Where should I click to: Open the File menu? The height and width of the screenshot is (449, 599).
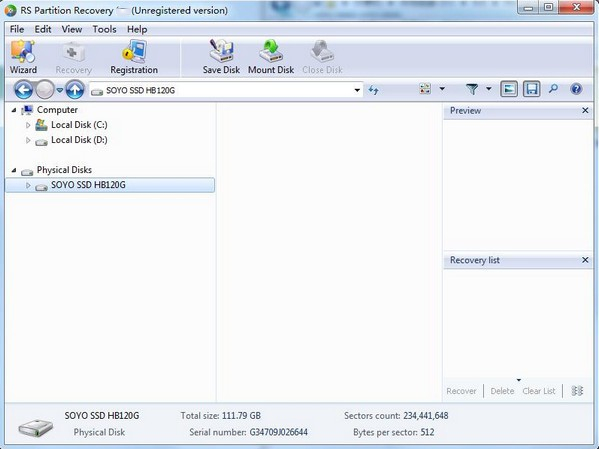click(x=17, y=29)
